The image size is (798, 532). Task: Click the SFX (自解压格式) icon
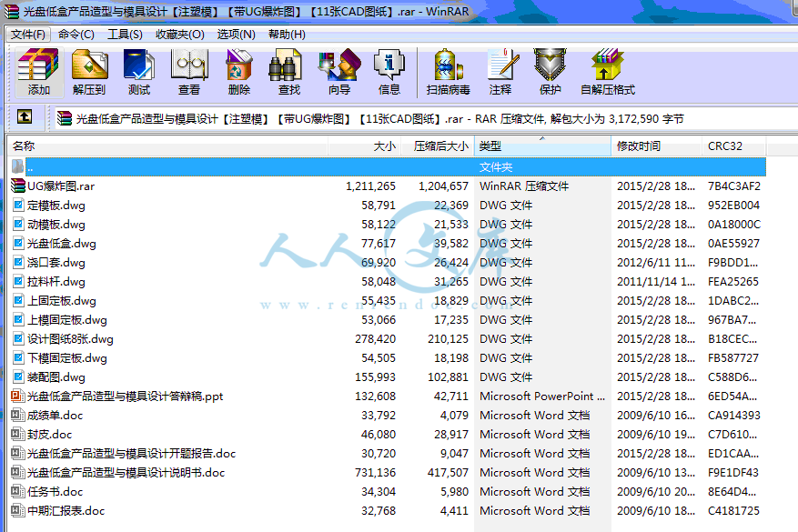click(608, 72)
